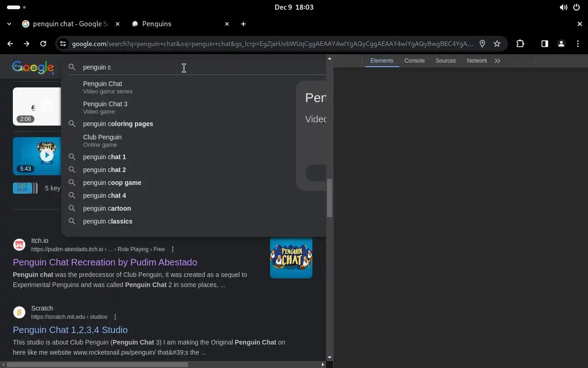Switch to the Penguins tab
Viewport: 588px width, 368px height.
(x=180, y=24)
